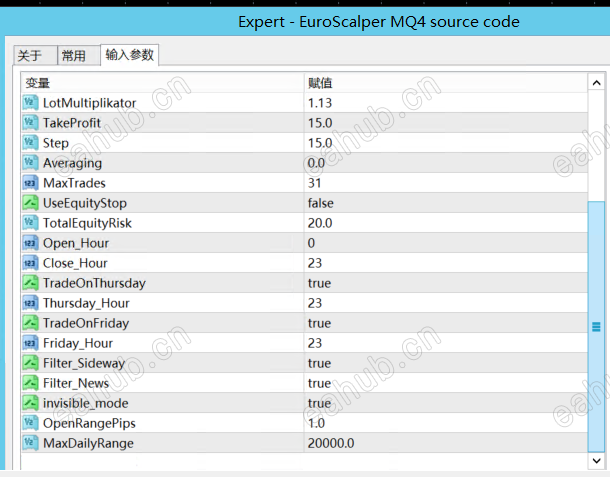Screen dimensions: 610x477
Task: Select the 输入参数 tab
Action: [130, 55]
